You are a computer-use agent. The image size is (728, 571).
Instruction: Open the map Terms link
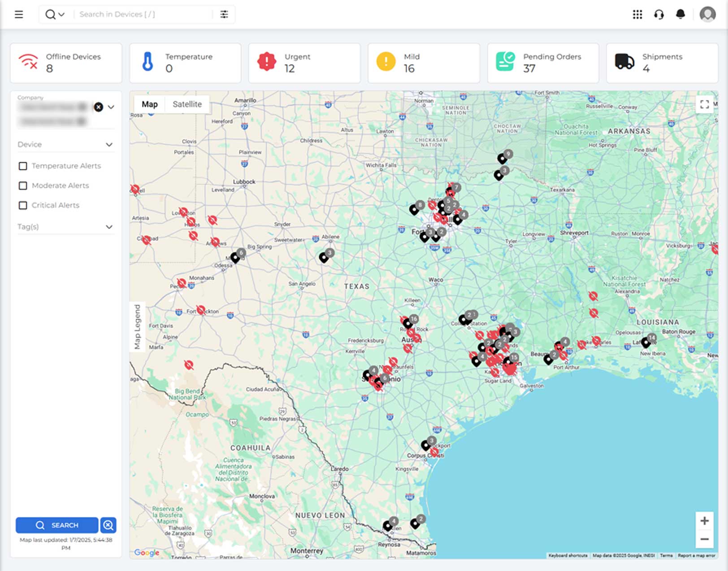(x=666, y=555)
